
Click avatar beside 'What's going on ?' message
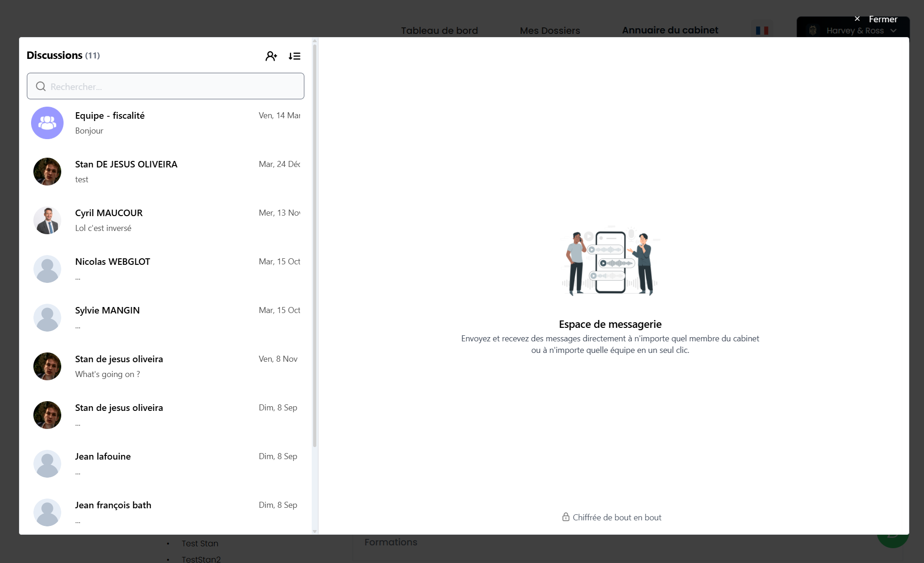[x=47, y=366]
